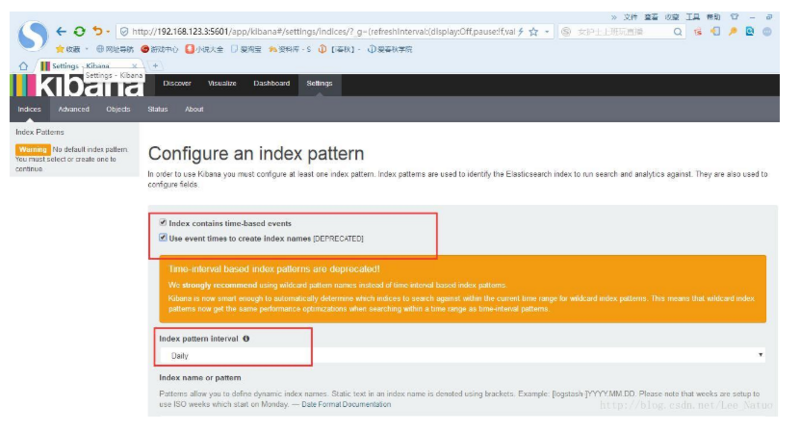Expand the dropdown next to undo arrow
This screenshot has width=800, height=431.
tap(108, 32)
